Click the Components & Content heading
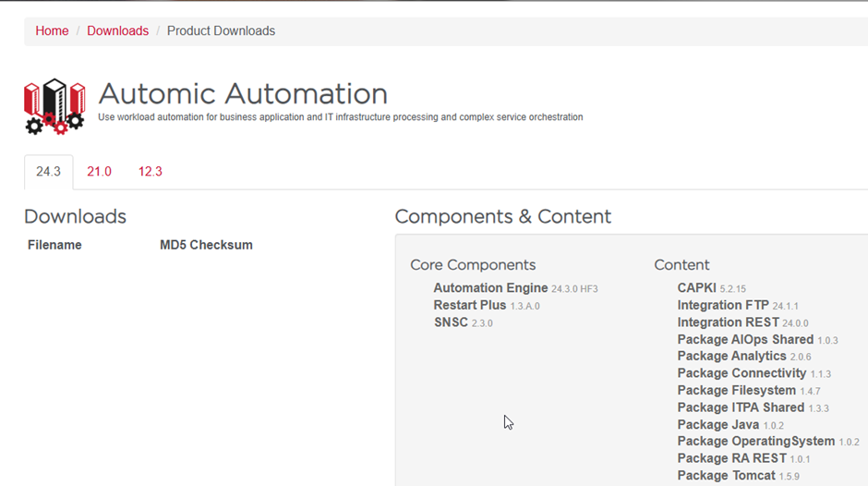 (x=503, y=217)
